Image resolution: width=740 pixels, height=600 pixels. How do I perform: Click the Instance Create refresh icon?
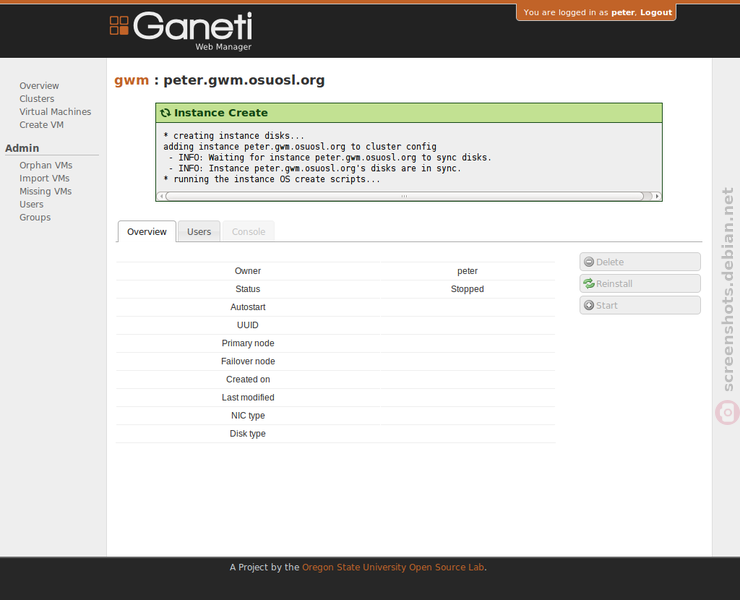(165, 113)
